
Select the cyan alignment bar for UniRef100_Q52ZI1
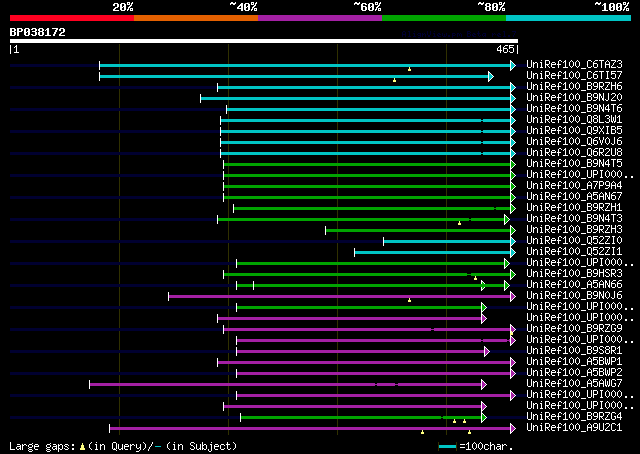click(433, 253)
